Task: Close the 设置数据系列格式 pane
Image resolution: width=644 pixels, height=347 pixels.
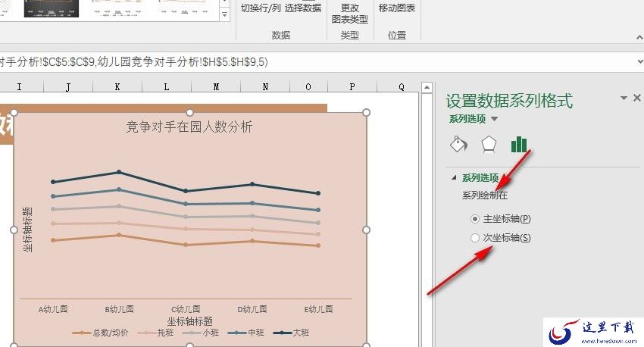Action: coord(637,98)
